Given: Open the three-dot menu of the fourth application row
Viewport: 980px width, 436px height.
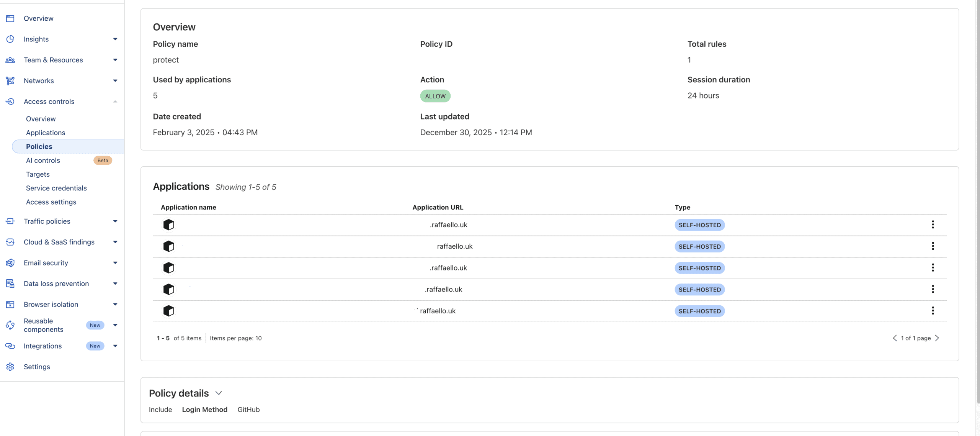Looking at the screenshot, I should click(x=933, y=289).
